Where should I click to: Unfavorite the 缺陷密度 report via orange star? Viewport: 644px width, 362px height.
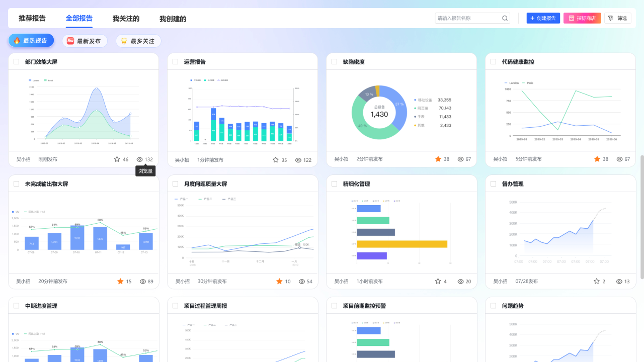coord(438,159)
